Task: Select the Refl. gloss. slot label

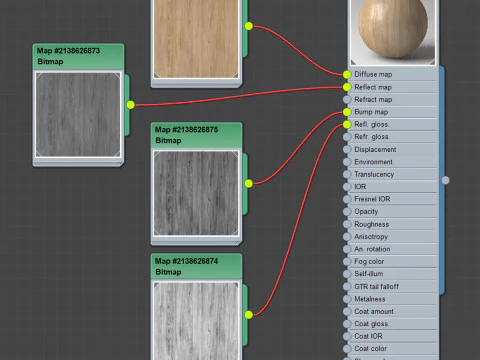Action: (372, 124)
